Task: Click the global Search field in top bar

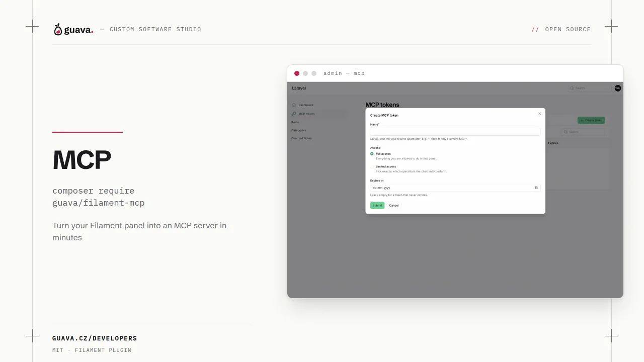Action: [x=590, y=88]
